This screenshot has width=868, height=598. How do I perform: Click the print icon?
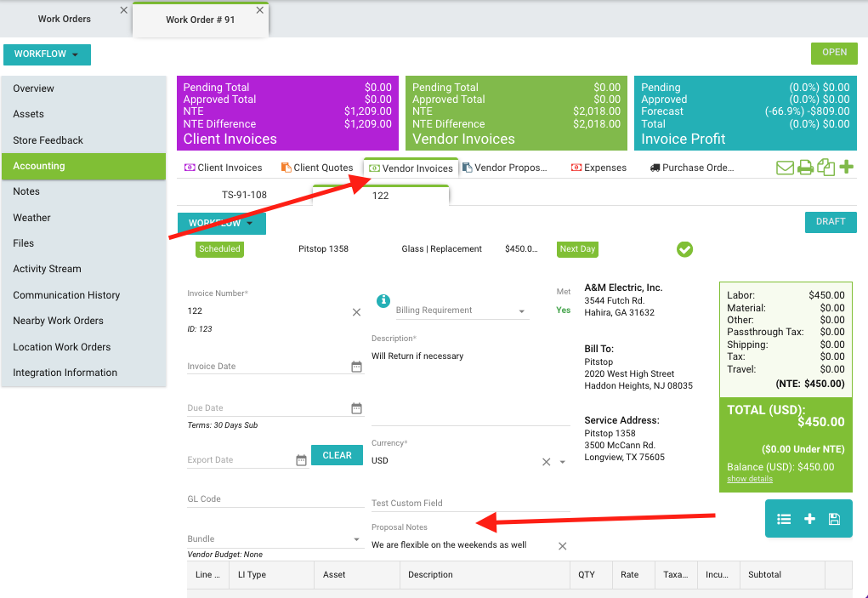tap(805, 168)
